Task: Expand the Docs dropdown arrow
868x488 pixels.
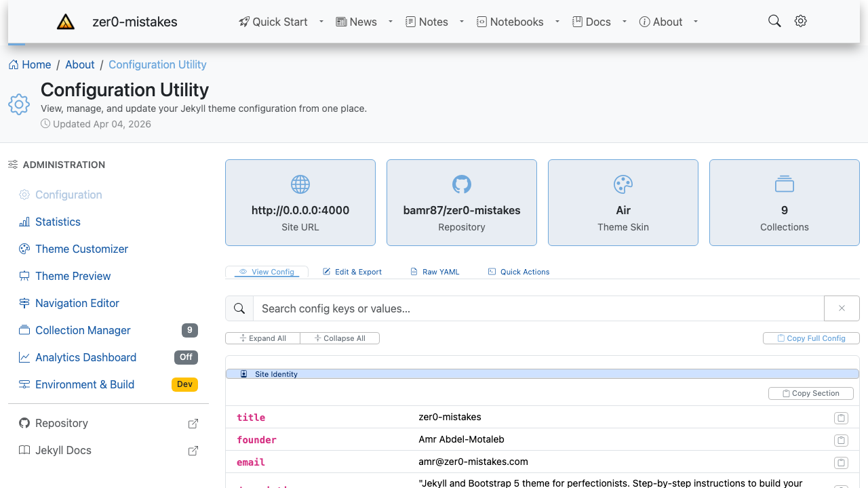Action: click(x=625, y=22)
